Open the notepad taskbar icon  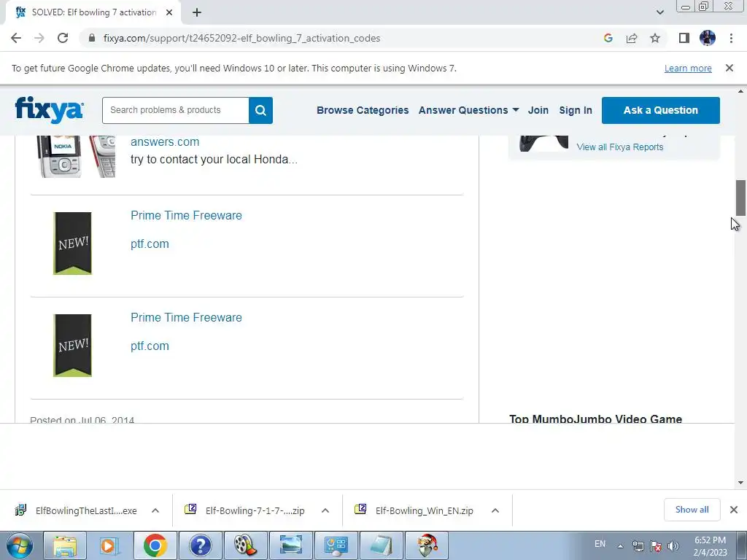pos(381,545)
